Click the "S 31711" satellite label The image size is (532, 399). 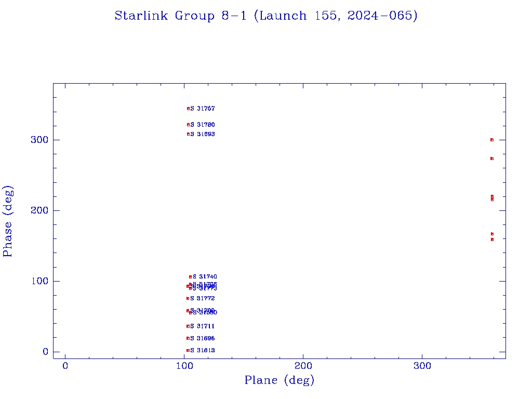(203, 326)
